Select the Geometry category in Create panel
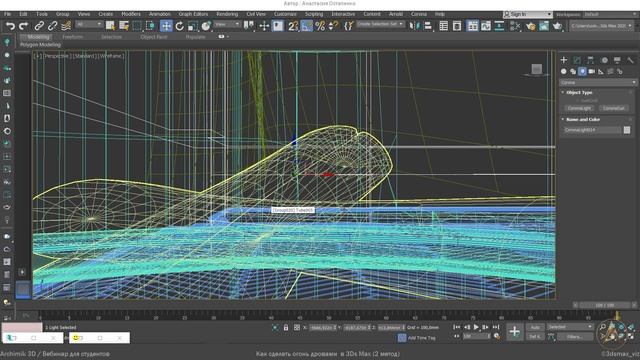 564,71
